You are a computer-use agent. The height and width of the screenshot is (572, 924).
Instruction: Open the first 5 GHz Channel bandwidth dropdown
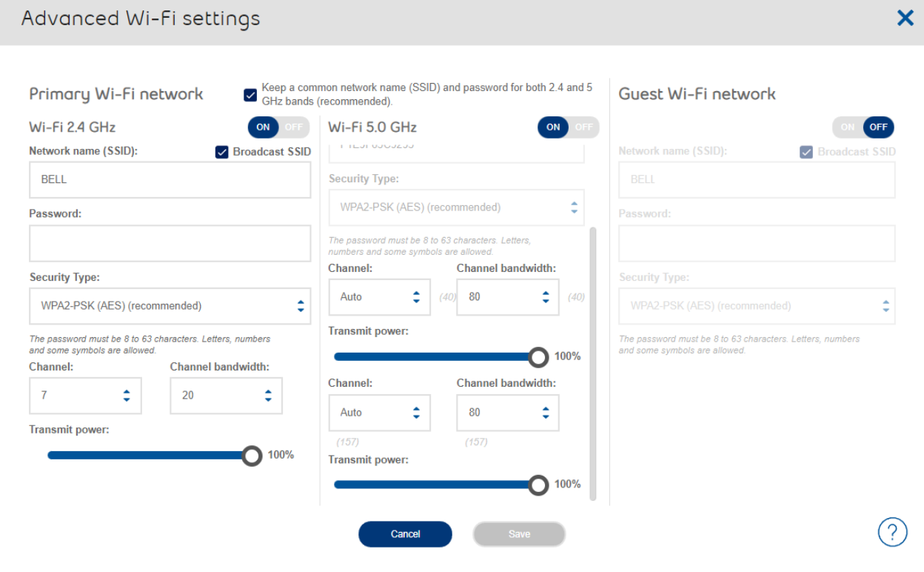(508, 297)
